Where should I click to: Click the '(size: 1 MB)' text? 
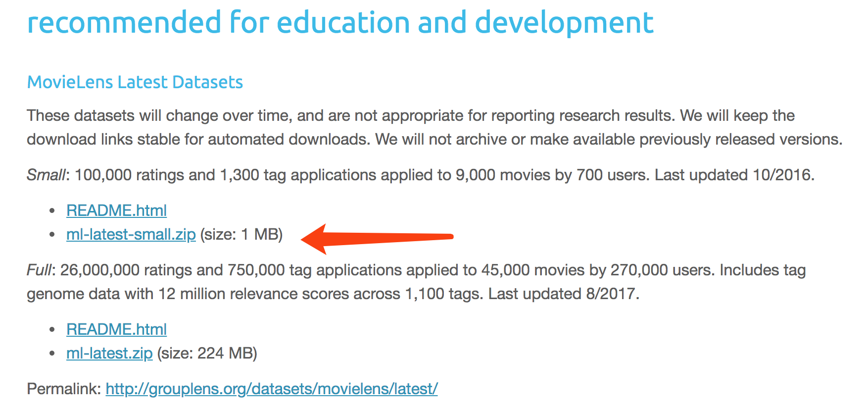click(241, 234)
